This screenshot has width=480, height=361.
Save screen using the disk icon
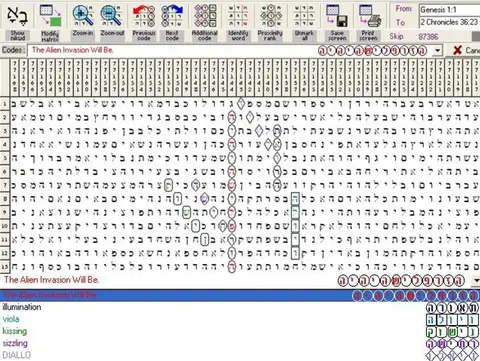click(337, 16)
